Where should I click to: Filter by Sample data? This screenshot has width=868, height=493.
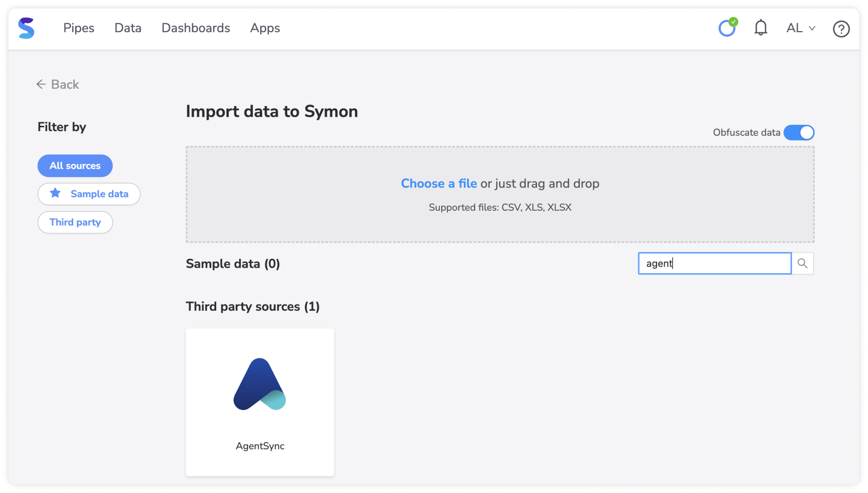[89, 194]
